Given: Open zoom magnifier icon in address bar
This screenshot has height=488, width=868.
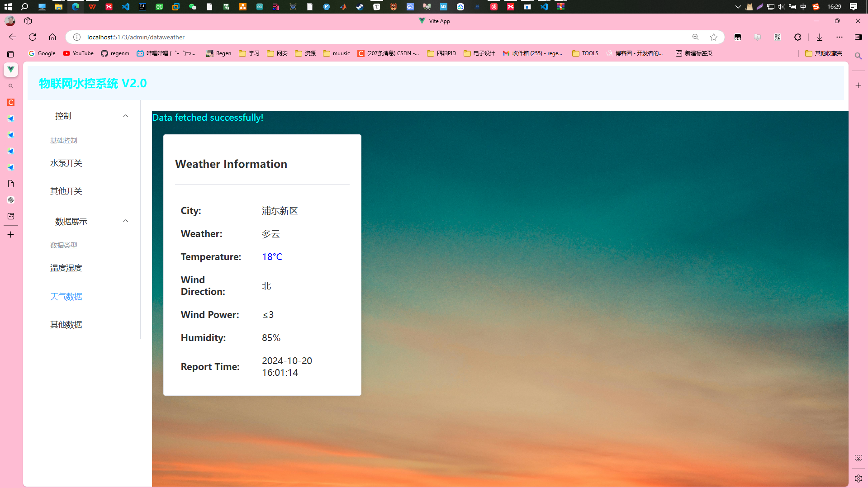Looking at the screenshot, I should [x=696, y=37].
